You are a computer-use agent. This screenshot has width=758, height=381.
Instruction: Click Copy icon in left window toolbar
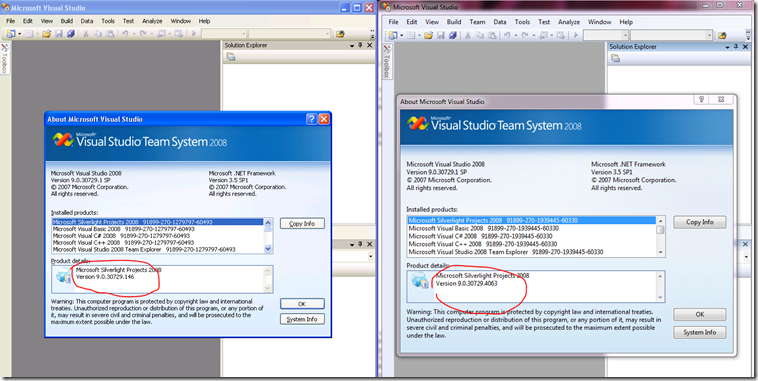(98, 34)
